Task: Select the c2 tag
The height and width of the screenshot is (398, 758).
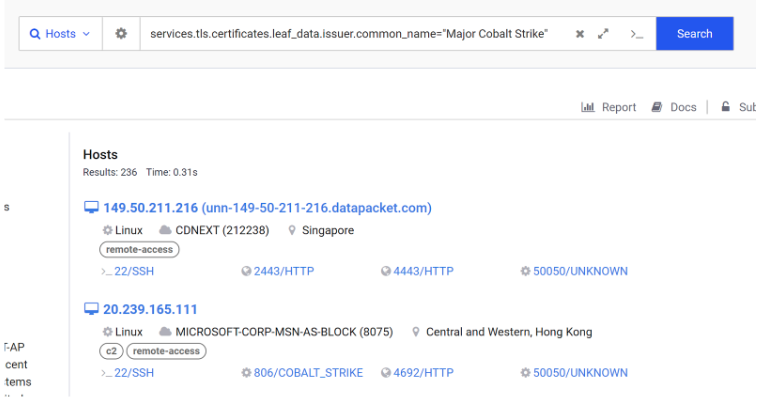Action: pyautogui.click(x=111, y=351)
